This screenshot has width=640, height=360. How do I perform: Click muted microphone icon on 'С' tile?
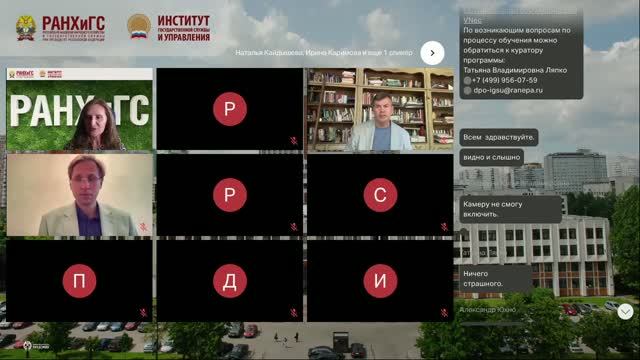pyautogui.click(x=444, y=227)
